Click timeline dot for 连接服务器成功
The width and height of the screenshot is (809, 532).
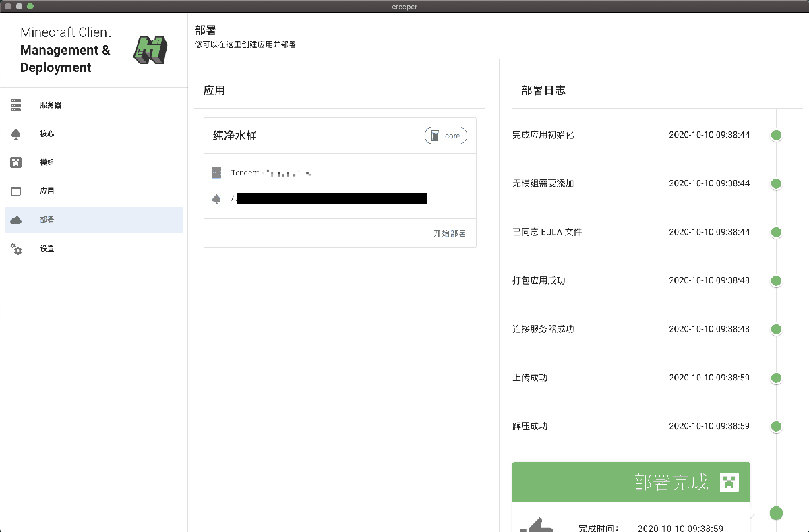point(776,330)
